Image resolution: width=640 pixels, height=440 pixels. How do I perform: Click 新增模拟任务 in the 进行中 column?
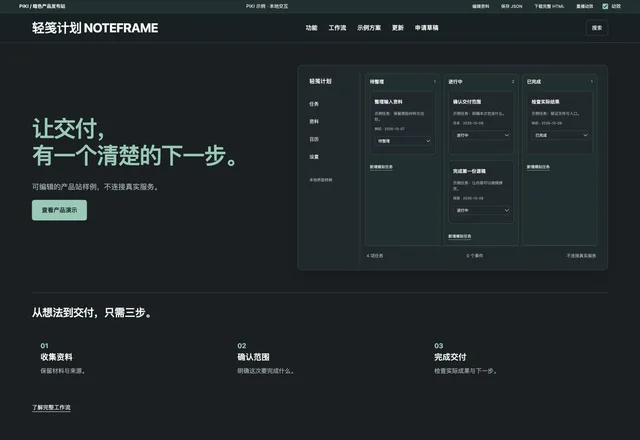460,236
